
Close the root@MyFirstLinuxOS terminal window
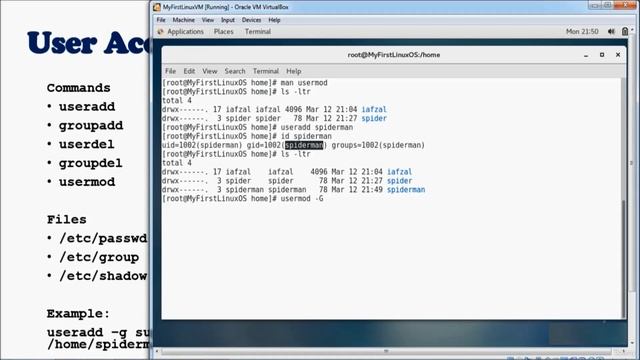[618, 55]
